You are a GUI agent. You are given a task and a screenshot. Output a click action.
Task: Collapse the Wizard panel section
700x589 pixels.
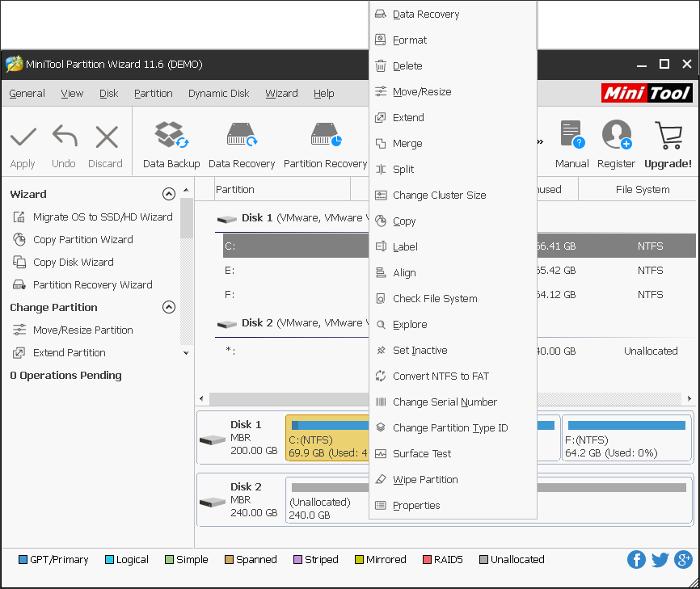[169, 194]
